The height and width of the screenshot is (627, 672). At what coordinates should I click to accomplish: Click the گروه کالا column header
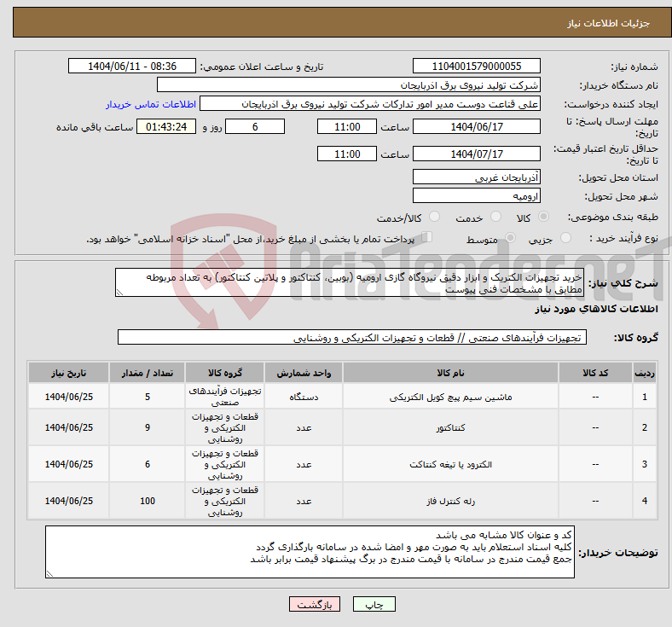[225, 373]
